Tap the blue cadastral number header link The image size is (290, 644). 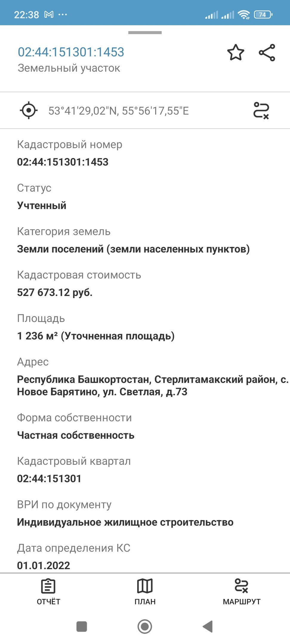71,52
